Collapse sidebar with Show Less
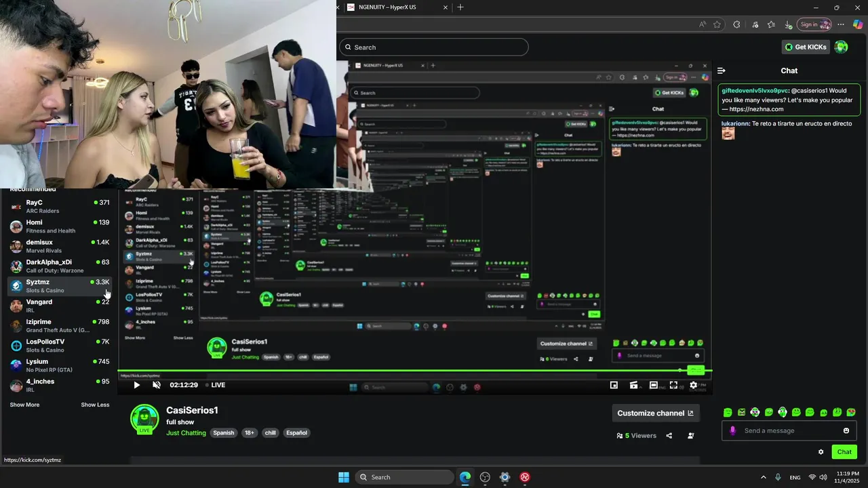Viewport: 868px width, 488px height. point(95,405)
